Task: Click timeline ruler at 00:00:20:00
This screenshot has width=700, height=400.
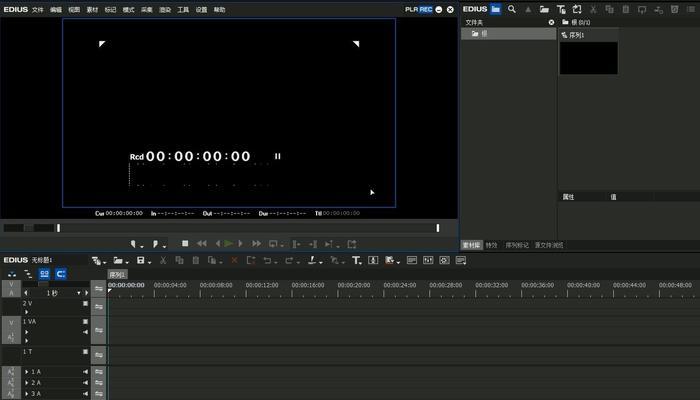Action: click(354, 285)
